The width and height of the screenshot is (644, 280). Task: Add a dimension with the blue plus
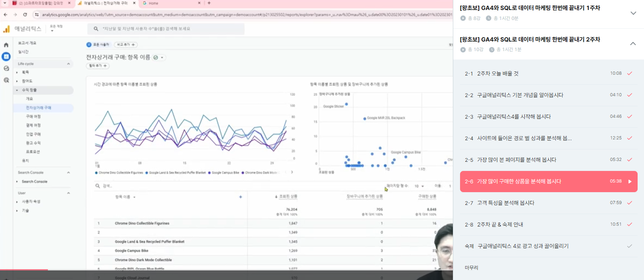(x=241, y=197)
